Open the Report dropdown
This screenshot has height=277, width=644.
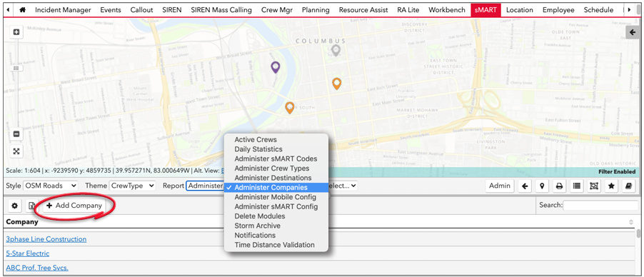205,186
